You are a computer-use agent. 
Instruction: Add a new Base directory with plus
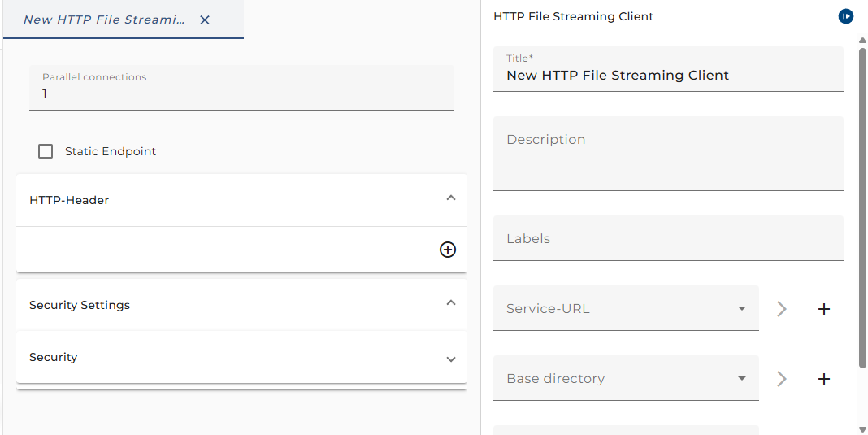[824, 378]
